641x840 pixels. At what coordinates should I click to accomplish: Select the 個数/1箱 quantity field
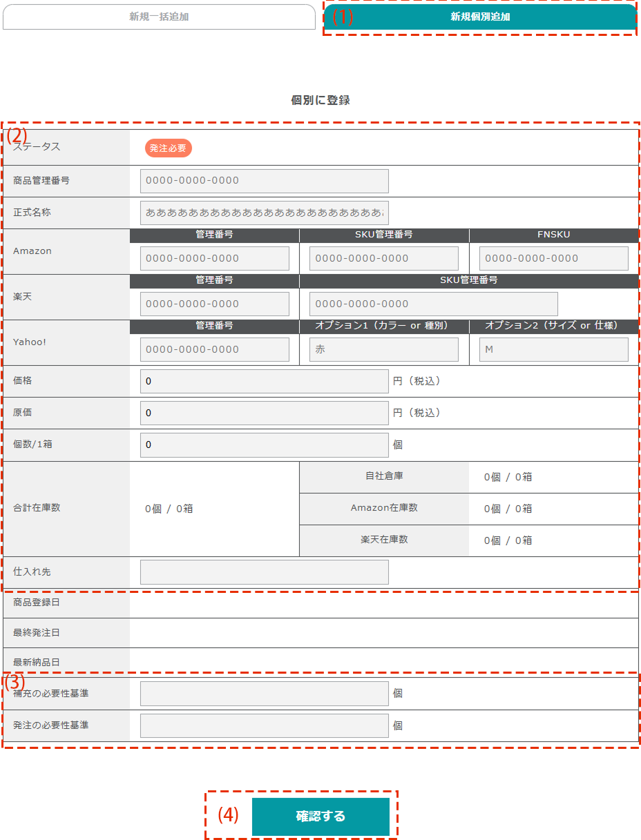[x=264, y=445]
